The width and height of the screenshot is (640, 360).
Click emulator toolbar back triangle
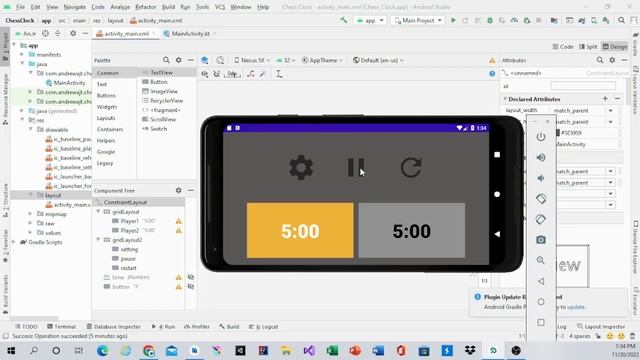541,281
